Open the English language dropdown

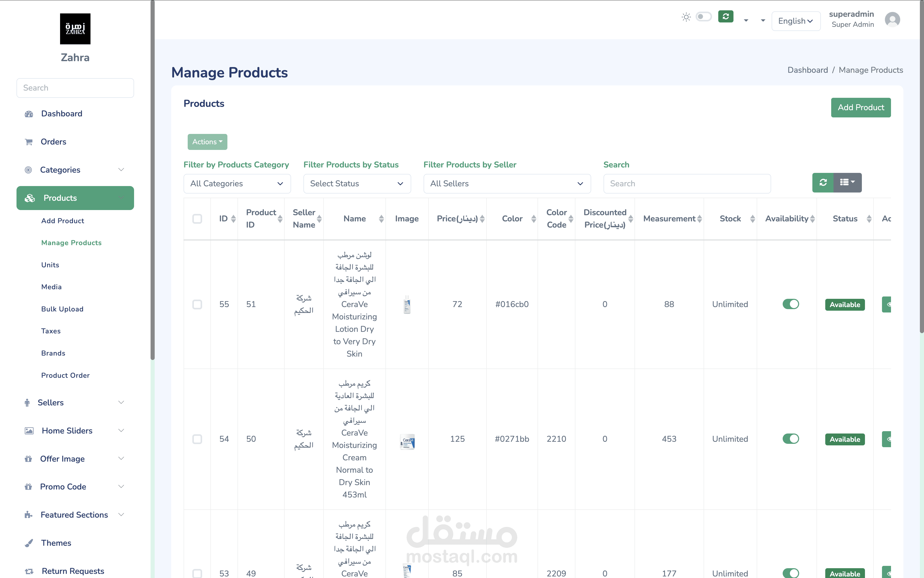point(796,21)
